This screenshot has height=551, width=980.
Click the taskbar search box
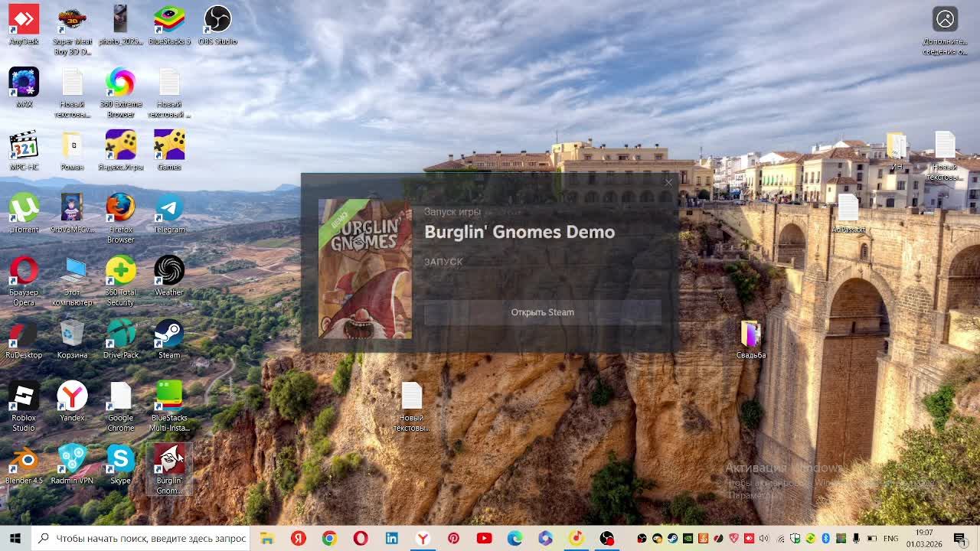click(x=141, y=539)
